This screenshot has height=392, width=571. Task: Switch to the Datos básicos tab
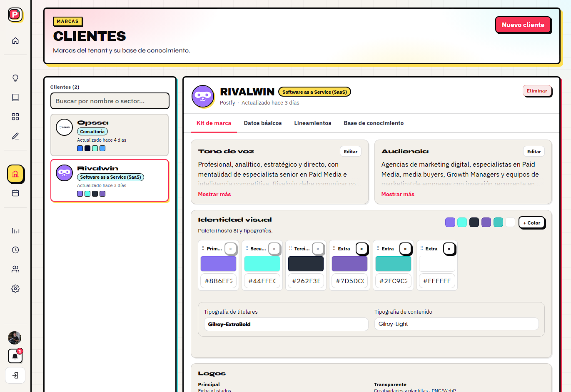tap(263, 123)
